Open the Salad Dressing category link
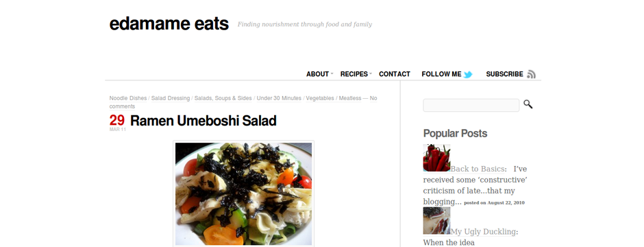The height and width of the screenshot is (247, 644). click(x=171, y=98)
